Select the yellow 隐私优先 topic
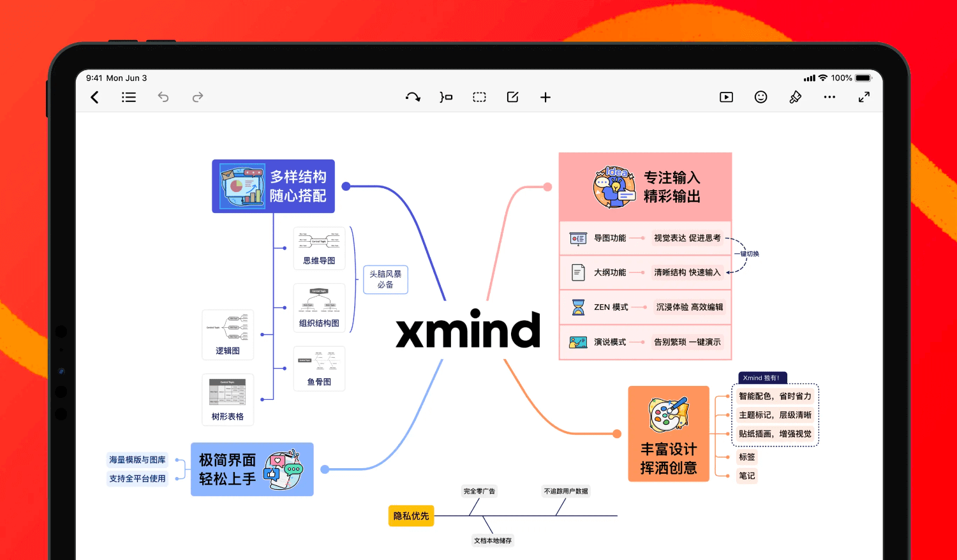 coord(411,516)
